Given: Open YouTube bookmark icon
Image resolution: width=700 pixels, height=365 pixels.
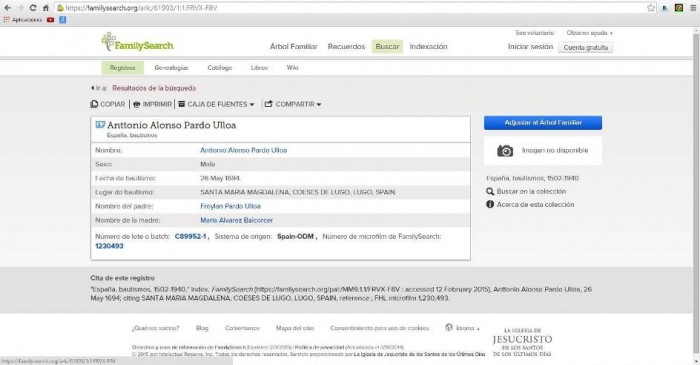Looking at the screenshot, I should point(50,20).
